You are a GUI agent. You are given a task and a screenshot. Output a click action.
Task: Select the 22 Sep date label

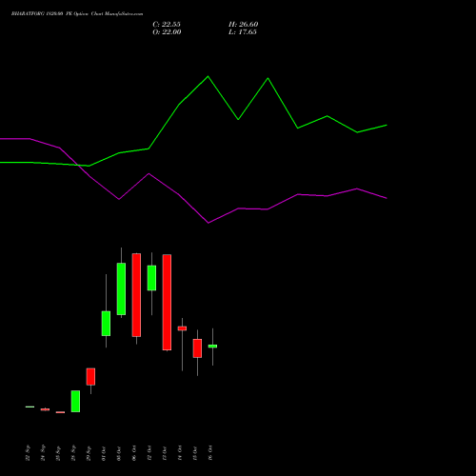click(x=28, y=453)
